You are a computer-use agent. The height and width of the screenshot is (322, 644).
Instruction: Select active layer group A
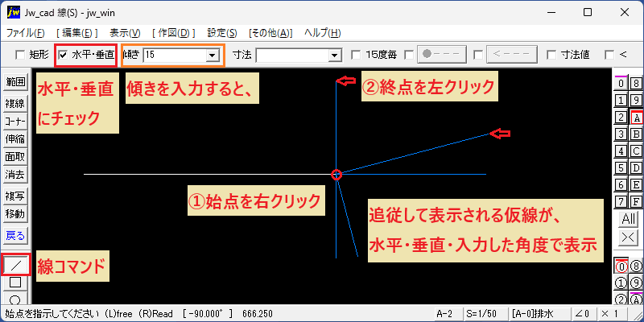tap(636, 118)
